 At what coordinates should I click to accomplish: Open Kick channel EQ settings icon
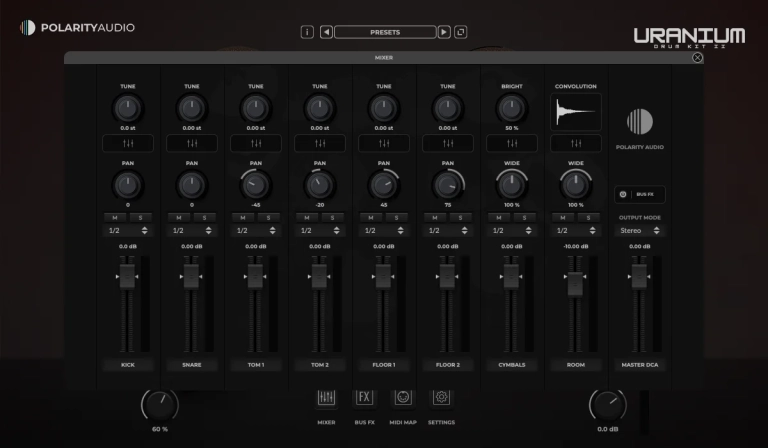pos(128,143)
